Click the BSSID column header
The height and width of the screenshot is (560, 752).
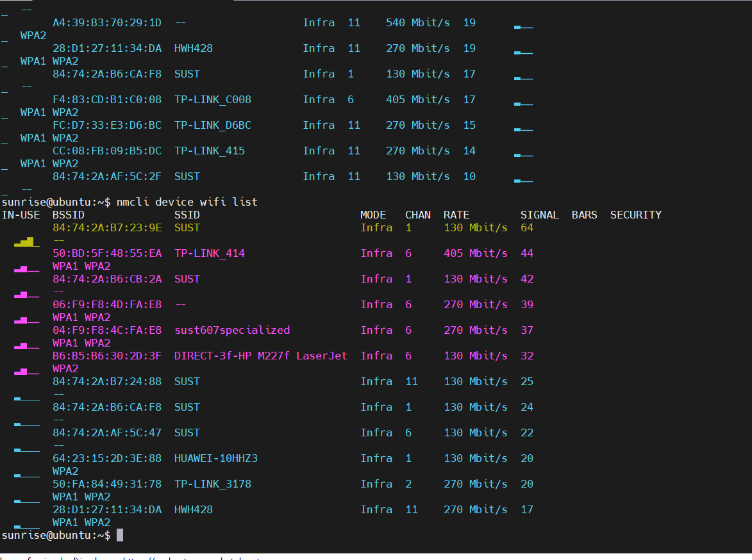click(x=68, y=215)
